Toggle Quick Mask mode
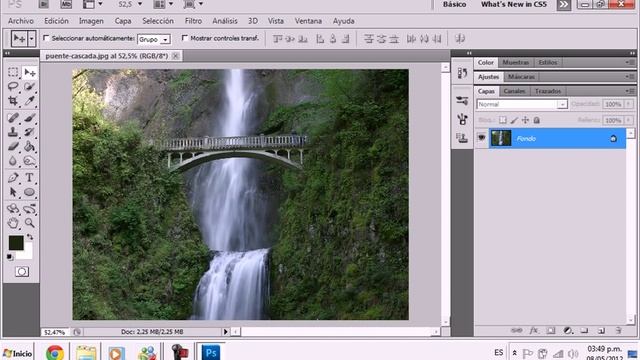Image resolution: width=640 pixels, height=360 pixels. click(x=22, y=271)
